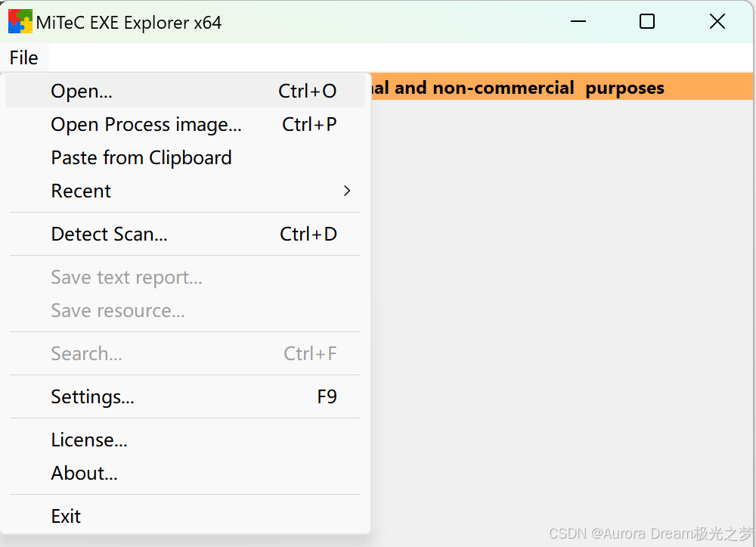
Task: Exit the application via the menu
Action: [x=185, y=516]
